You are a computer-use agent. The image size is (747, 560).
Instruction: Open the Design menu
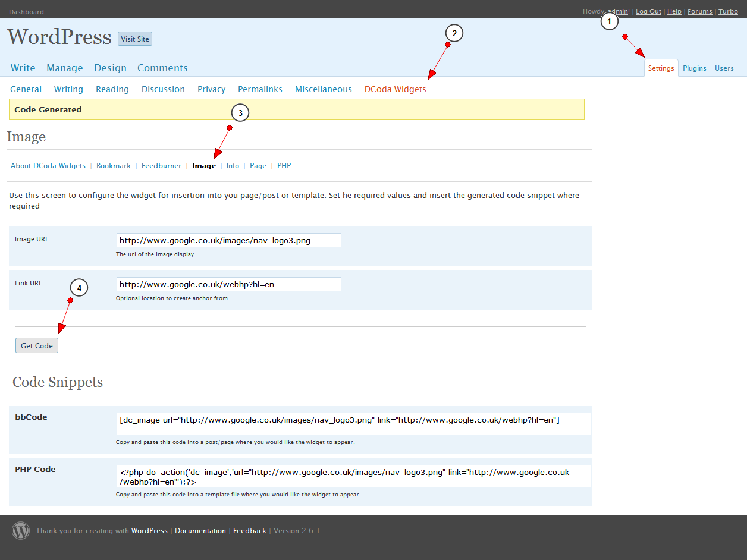(x=110, y=68)
